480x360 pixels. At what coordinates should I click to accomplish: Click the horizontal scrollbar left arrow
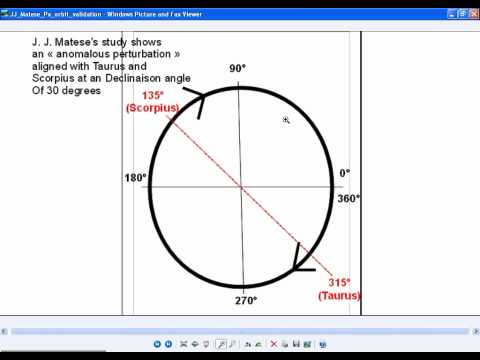(4, 331)
